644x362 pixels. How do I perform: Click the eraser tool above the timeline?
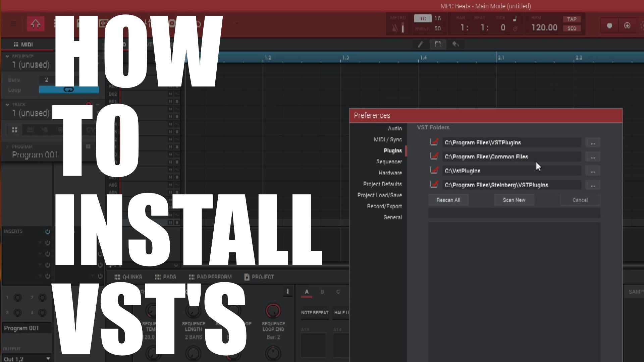click(x=455, y=44)
